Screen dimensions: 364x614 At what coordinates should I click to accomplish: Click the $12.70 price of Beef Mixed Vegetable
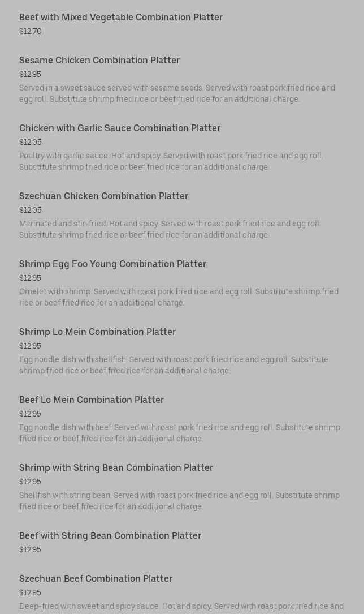pyautogui.click(x=30, y=32)
